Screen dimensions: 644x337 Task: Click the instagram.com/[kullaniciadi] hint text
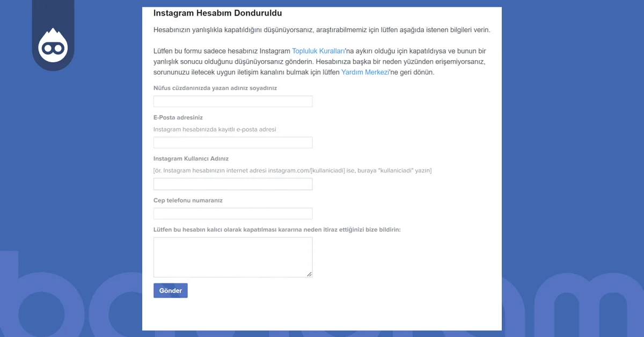point(293,170)
